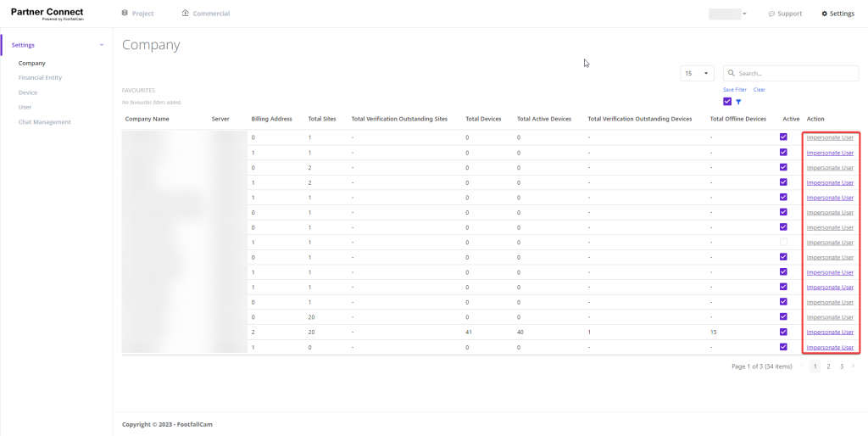Click the blue funnel filter icon
Viewport: 868px width, 436px height.
pyautogui.click(x=738, y=102)
